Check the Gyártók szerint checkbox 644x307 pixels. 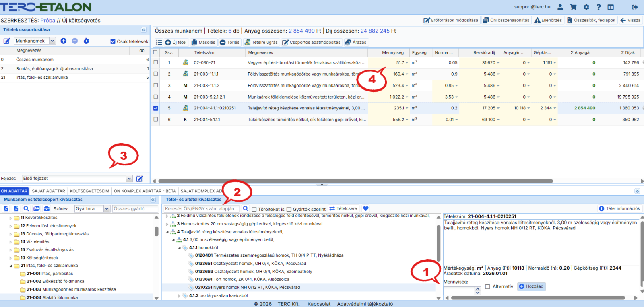coord(289,209)
